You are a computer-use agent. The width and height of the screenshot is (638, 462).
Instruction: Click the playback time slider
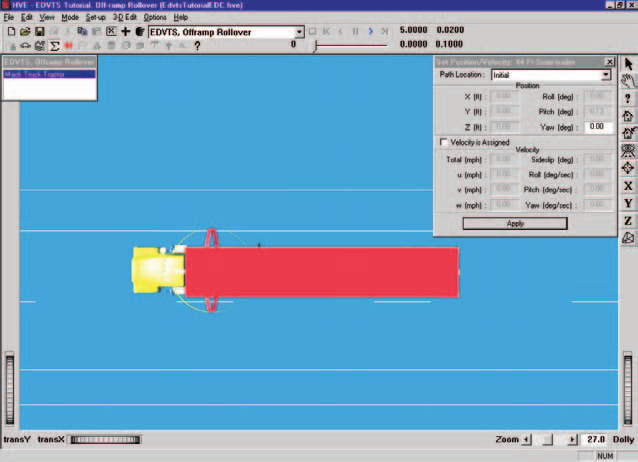(x=351, y=46)
